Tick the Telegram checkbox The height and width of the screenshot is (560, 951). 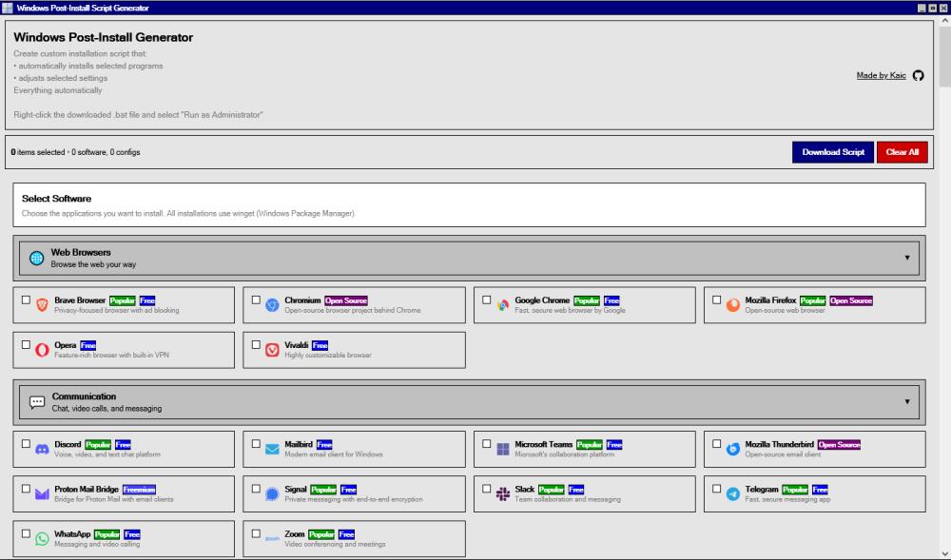pos(717,489)
